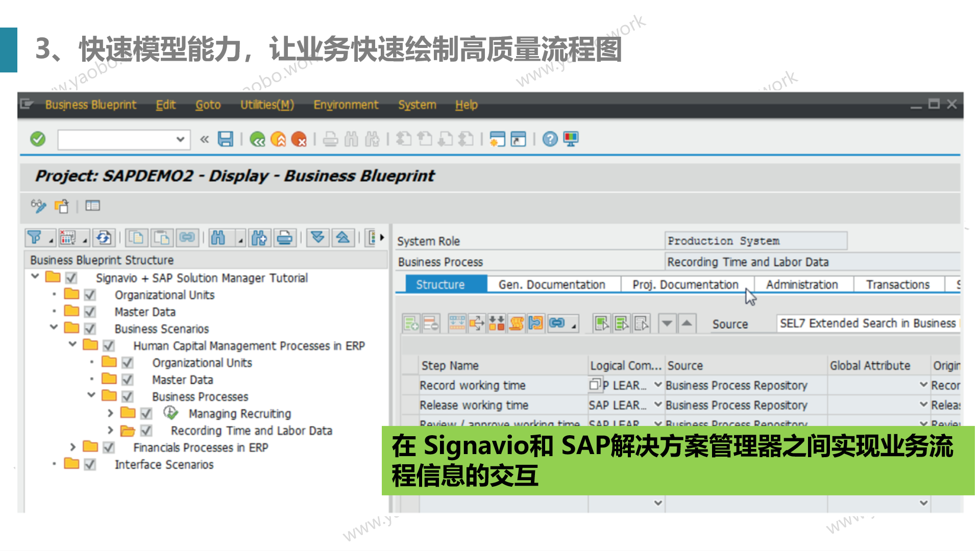Open the Business Blueprint menu
Viewport: 980px width, 551px height.
(x=90, y=105)
